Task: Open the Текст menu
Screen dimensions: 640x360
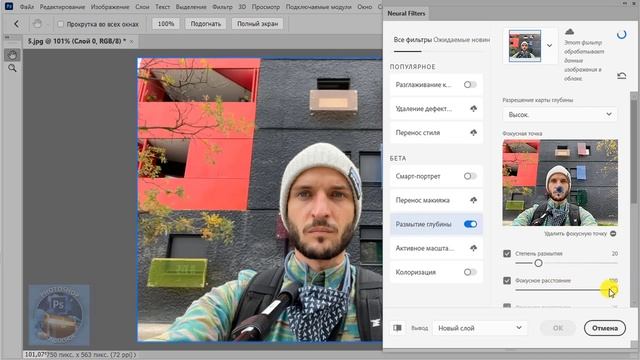Action: pyautogui.click(x=162, y=7)
